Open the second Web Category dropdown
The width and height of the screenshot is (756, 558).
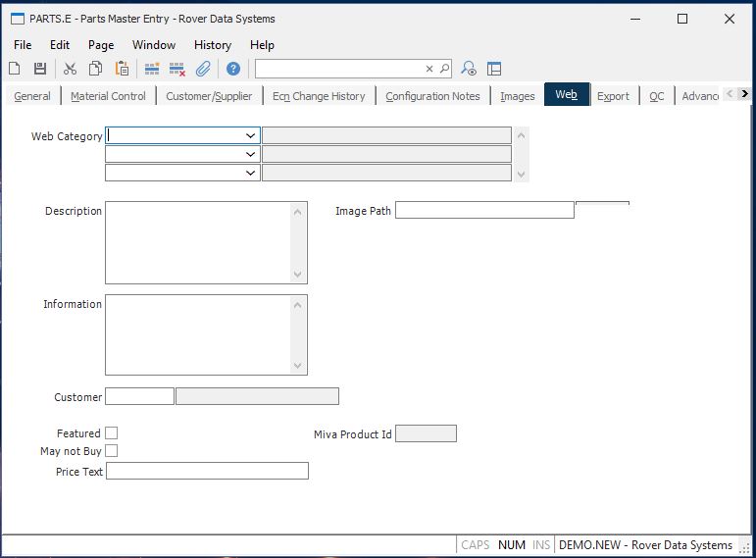[x=251, y=155]
